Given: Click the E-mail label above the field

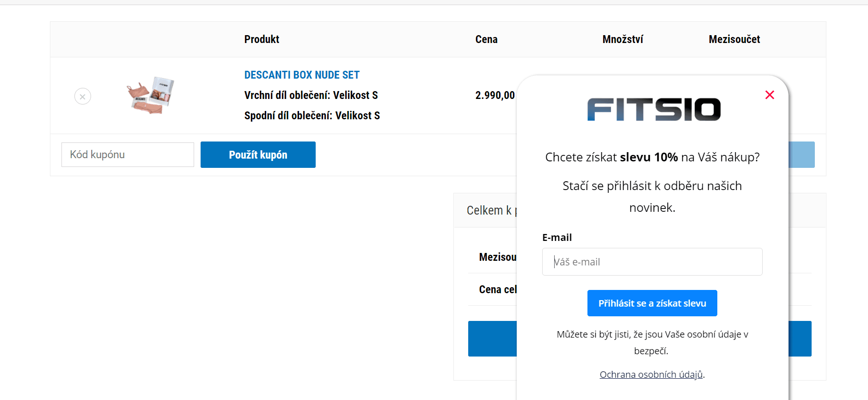Looking at the screenshot, I should [x=557, y=237].
